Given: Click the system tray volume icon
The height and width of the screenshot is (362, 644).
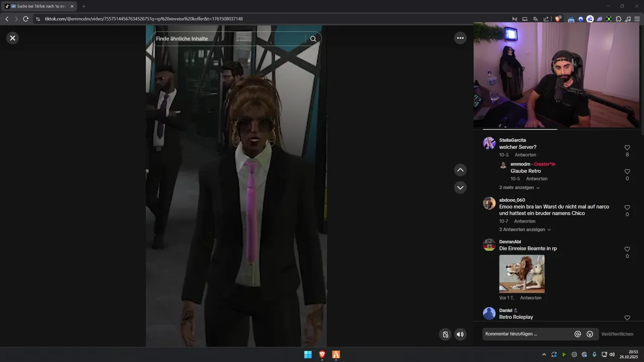Looking at the screenshot, I should click(612, 354).
